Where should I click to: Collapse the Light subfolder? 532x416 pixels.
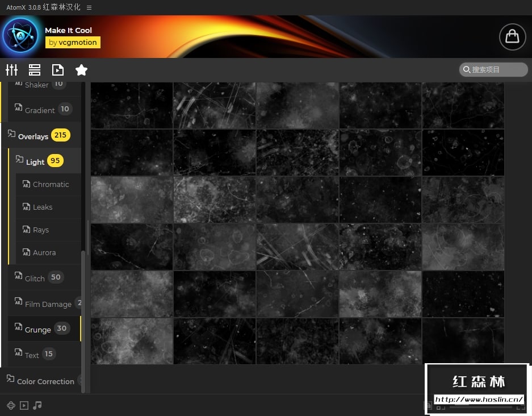coord(44,161)
